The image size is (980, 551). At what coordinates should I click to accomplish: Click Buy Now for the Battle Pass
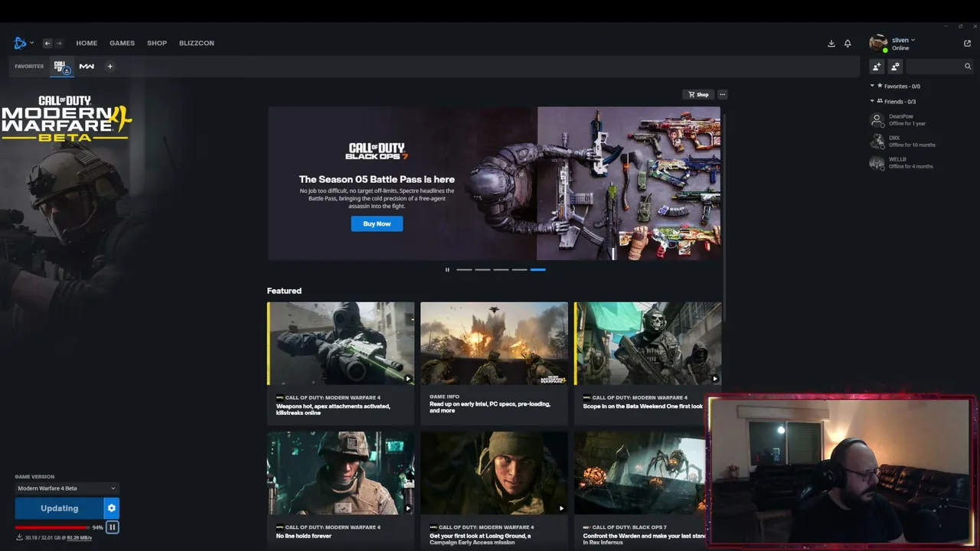click(x=377, y=223)
